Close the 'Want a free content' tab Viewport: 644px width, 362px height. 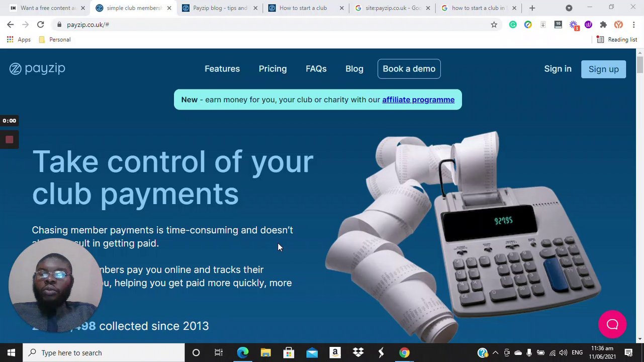83,8
